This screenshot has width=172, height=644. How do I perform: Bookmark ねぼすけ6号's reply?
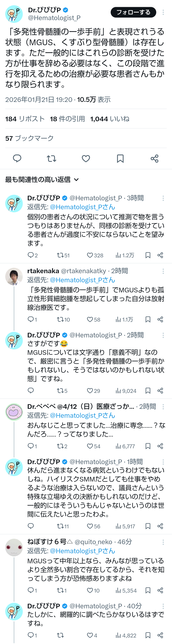pos(148,590)
